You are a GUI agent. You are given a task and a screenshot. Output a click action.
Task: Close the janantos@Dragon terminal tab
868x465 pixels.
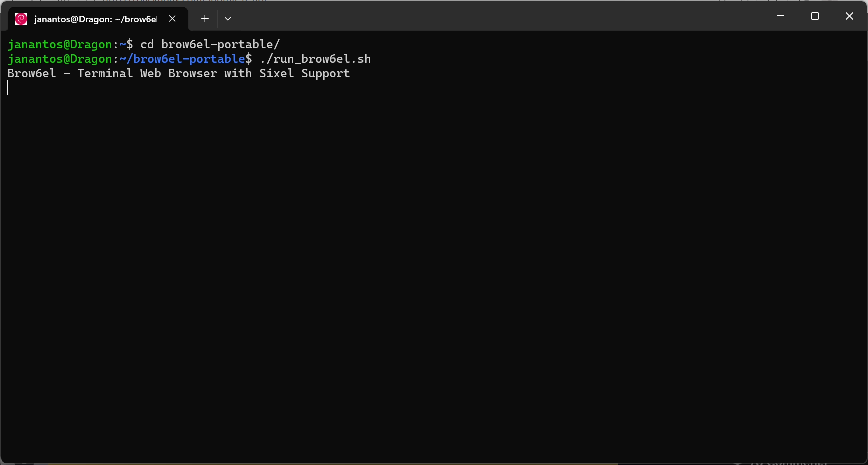coord(172,19)
